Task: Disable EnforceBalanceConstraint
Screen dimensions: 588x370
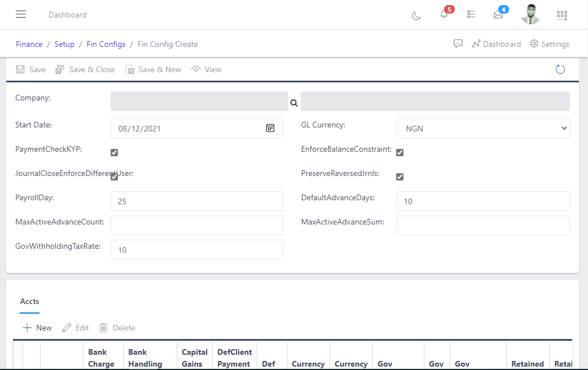Action: coord(400,152)
